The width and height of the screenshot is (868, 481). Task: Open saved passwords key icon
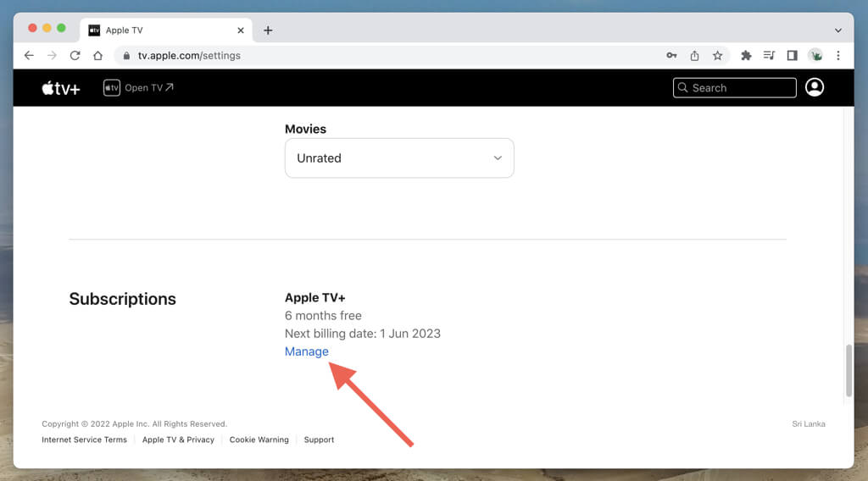coord(671,55)
